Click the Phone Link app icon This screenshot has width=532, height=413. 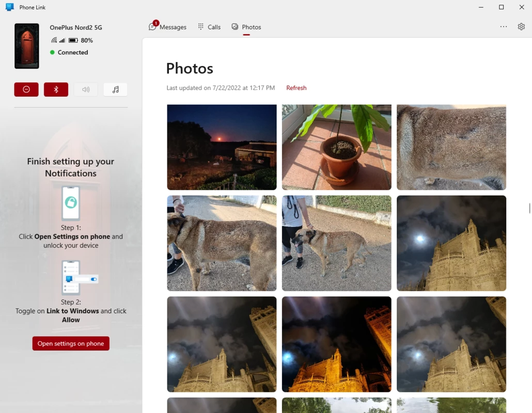click(9, 7)
